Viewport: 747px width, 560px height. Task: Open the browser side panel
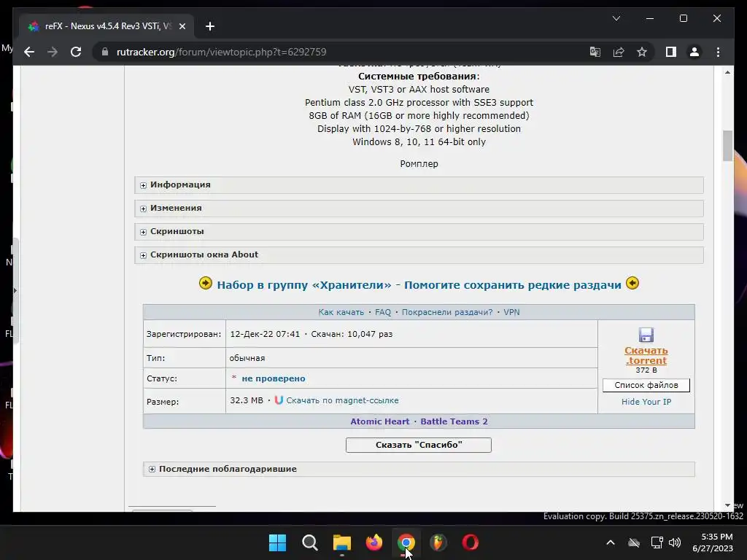(x=671, y=52)
